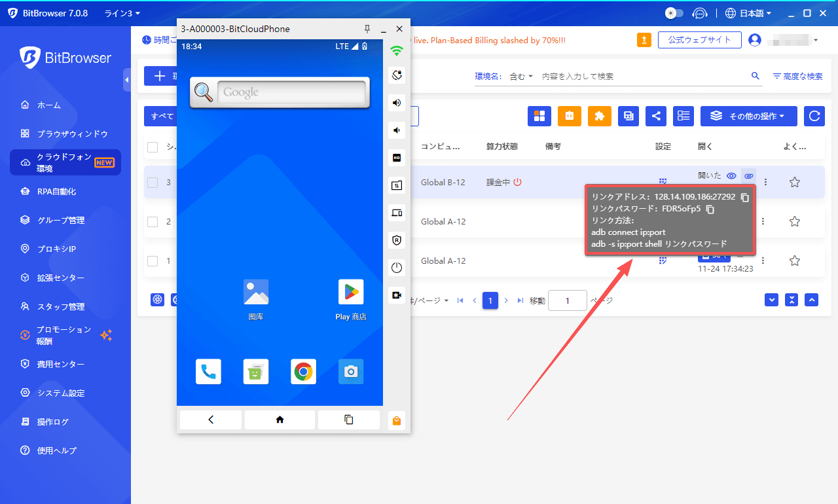Viewport: 838px width, 504px height.
Task: Tap the Android home button
Action: coord(280,420)
